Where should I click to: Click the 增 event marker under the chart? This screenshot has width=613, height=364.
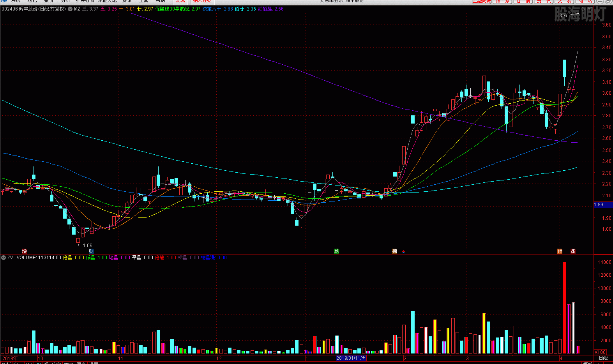point(25,251)
